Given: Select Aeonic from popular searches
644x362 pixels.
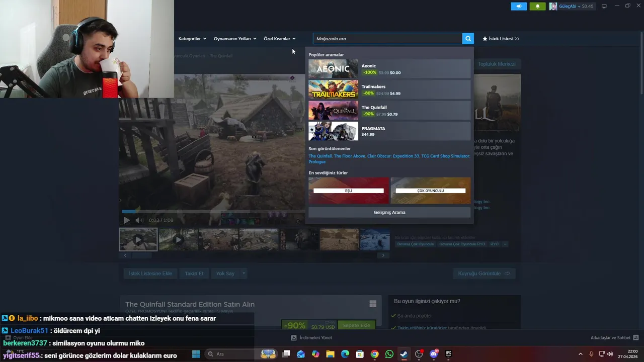Looking at the screenshot, I should pos(389,69).
